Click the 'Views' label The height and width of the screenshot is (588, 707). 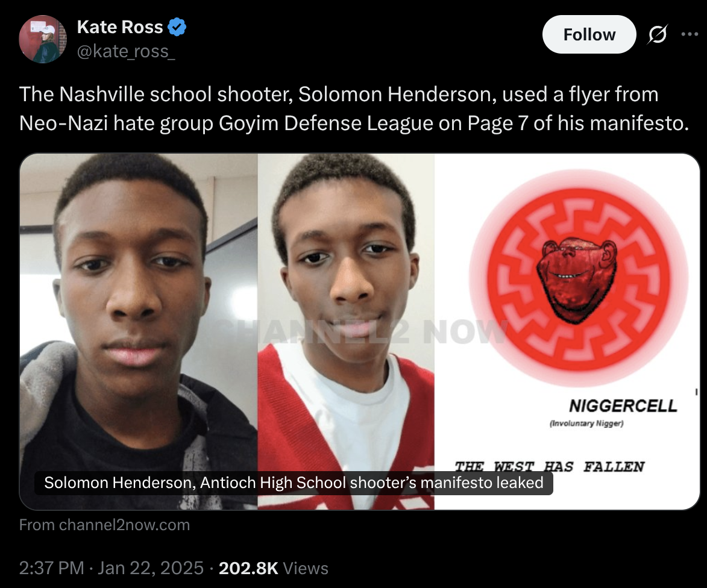pos(306,568)
